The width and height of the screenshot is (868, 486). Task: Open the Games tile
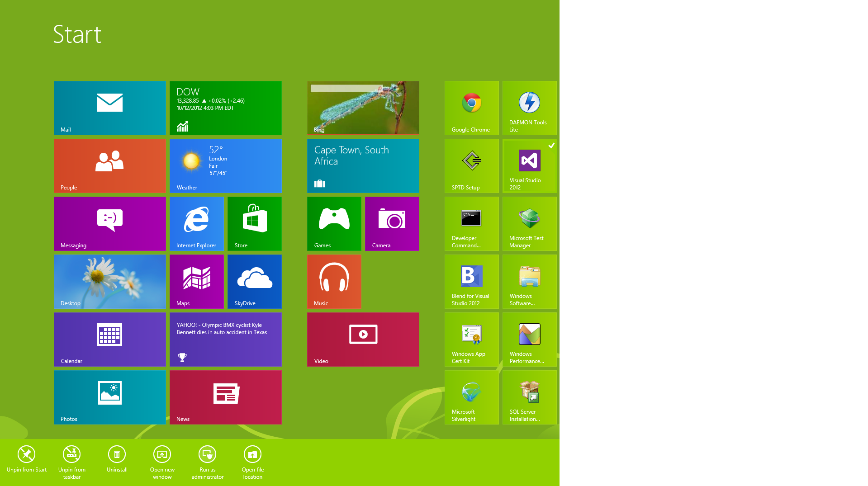pos(334,224)
